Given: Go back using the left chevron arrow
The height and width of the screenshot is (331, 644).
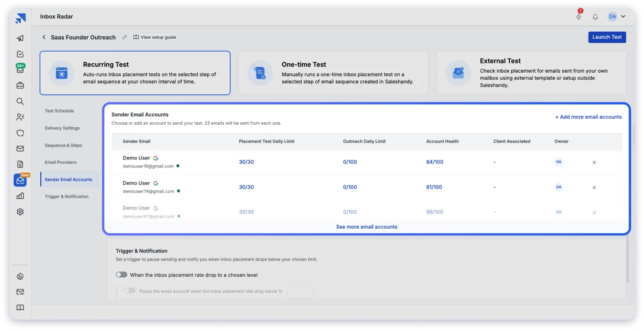Looking at the screenshot, I should [44, 38].
